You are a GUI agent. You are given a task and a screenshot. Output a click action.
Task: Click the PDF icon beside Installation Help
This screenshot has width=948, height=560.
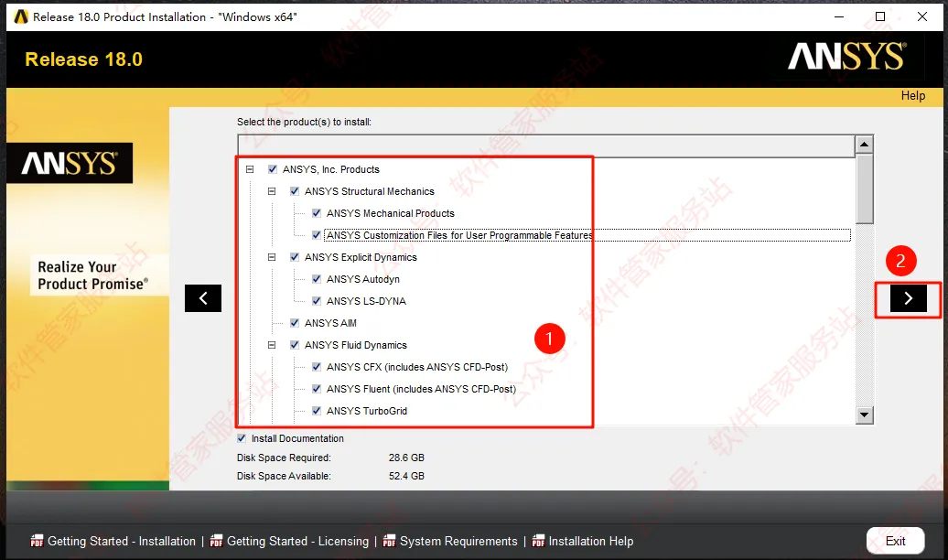[538, 541]
